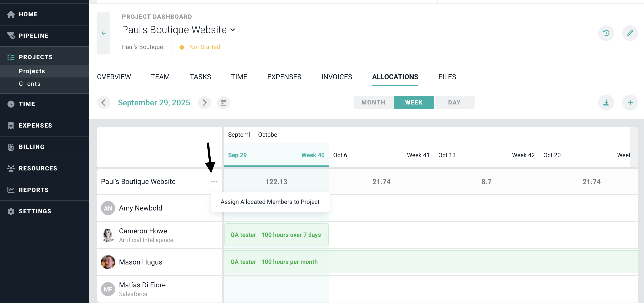The height and width of the screenshot is (303, 644).
Task: Click the Paul's Boutique client link
Action: (x=142, y=47)
